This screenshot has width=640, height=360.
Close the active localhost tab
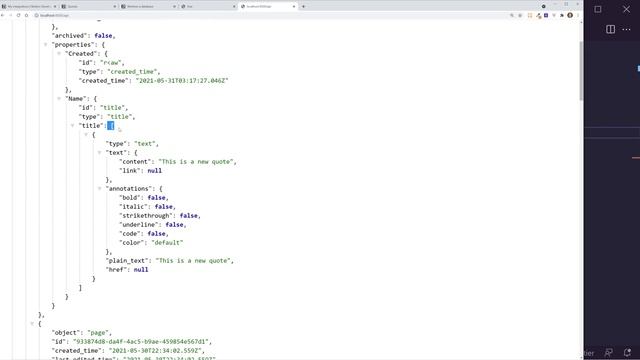click(293, 7)
